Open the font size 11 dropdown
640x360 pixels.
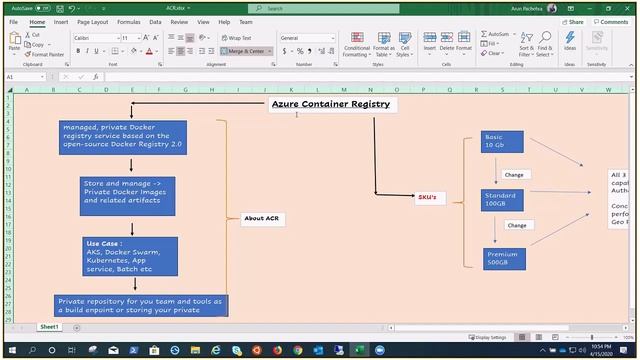[x=139, y=38]
